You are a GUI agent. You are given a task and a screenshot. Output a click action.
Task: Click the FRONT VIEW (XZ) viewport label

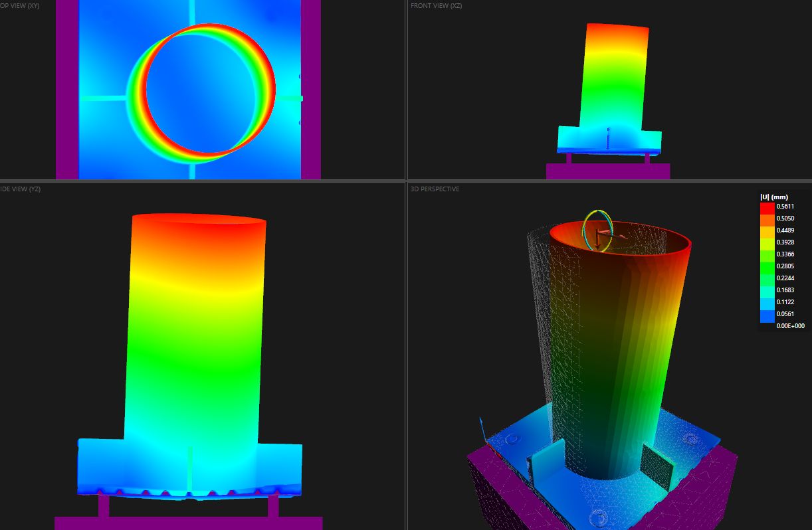(436, 6)
